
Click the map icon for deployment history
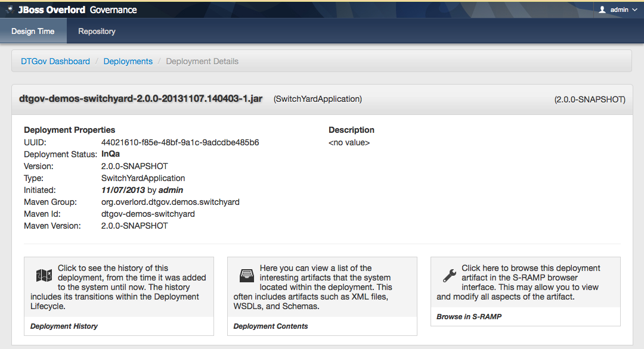(44, 275)
